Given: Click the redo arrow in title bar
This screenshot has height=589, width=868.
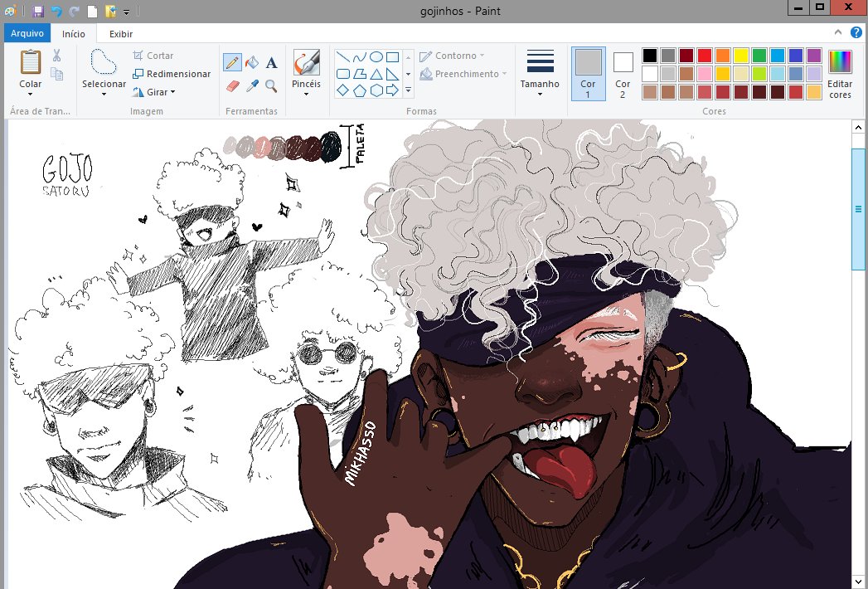Looking at the screenshot, I should click(74, 11).
